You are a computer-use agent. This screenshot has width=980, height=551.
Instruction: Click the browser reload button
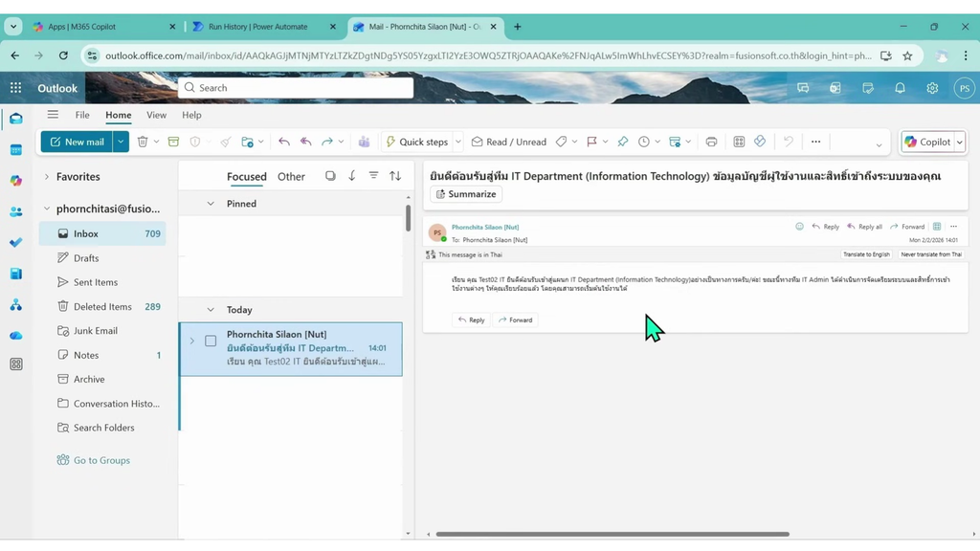pyautogui.click(x=63, y=55)
